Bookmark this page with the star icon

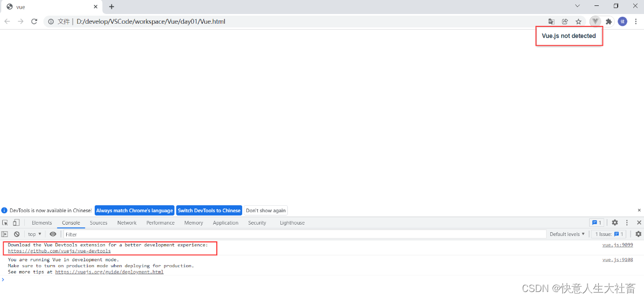(x=578, y=22)
